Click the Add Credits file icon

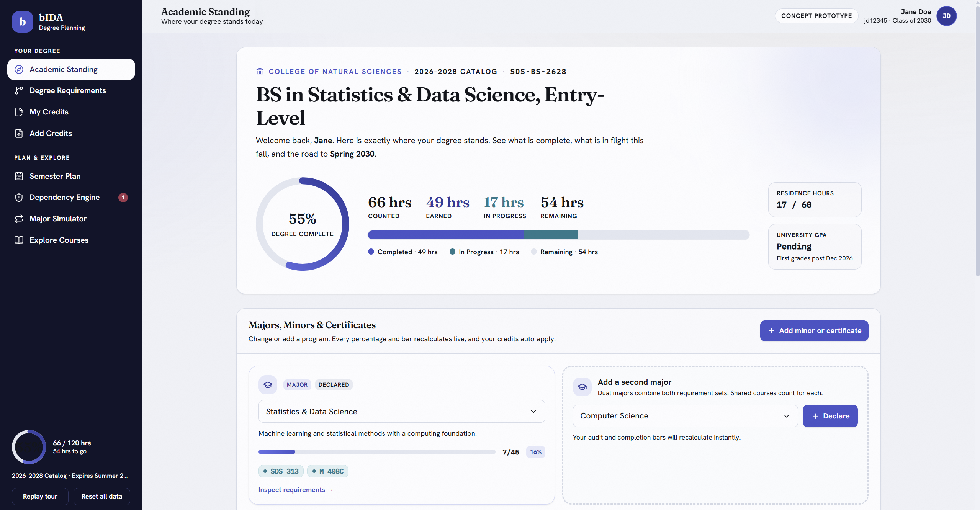click(19, 133)
